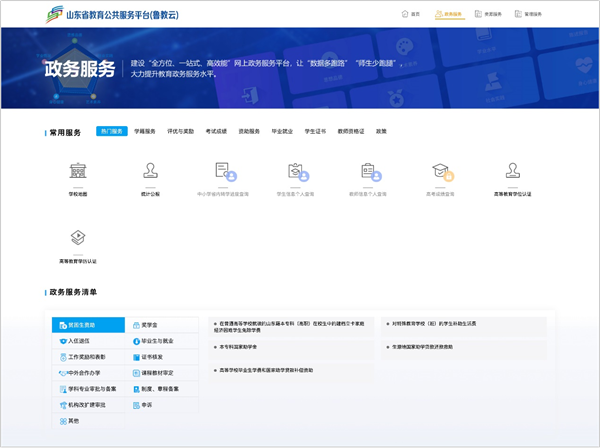Select the 教师资格证 tab
Image resolution: width=600 pixels, height=448 pixels.
coord(349,131)
